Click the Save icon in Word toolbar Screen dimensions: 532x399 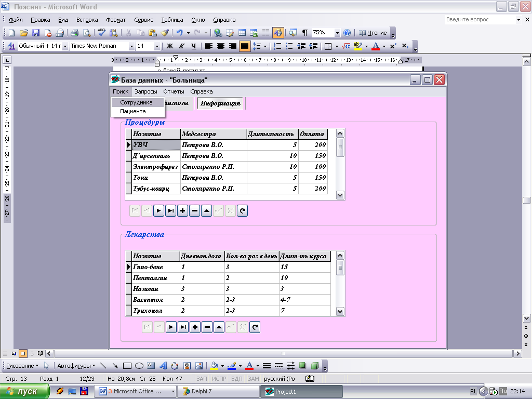[36, 33]
